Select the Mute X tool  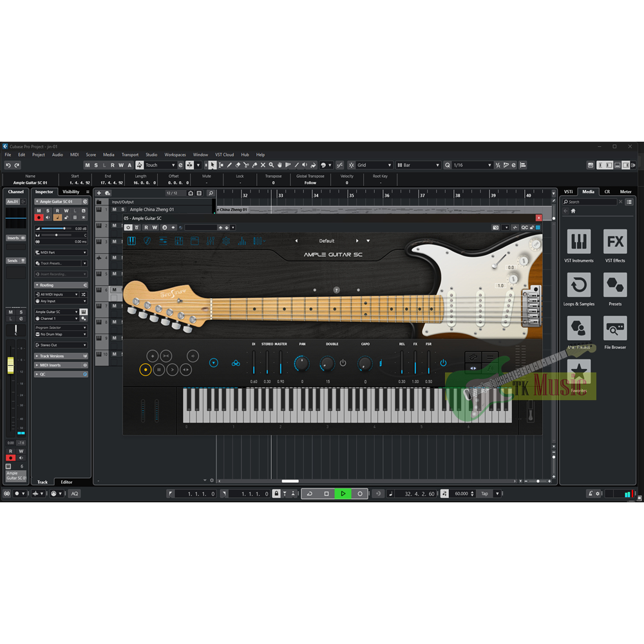[263, 165]
